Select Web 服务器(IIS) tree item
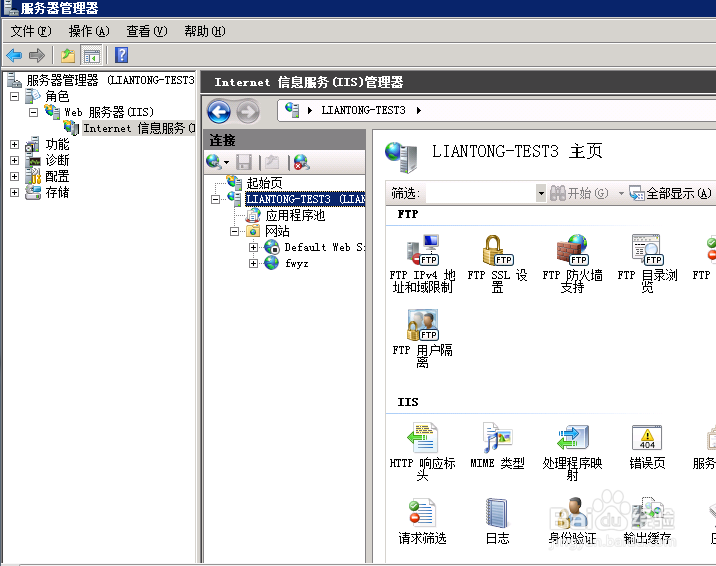716x566 pixels. 109,112
